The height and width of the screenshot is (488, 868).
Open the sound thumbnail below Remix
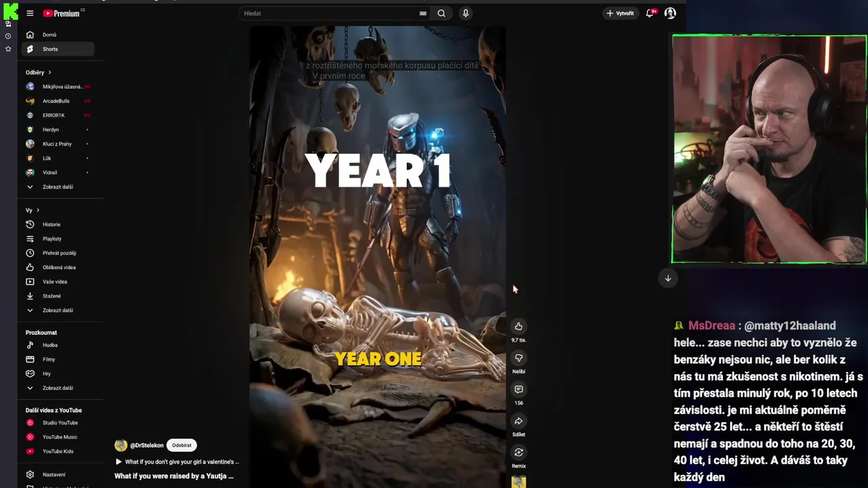[519, 482]
